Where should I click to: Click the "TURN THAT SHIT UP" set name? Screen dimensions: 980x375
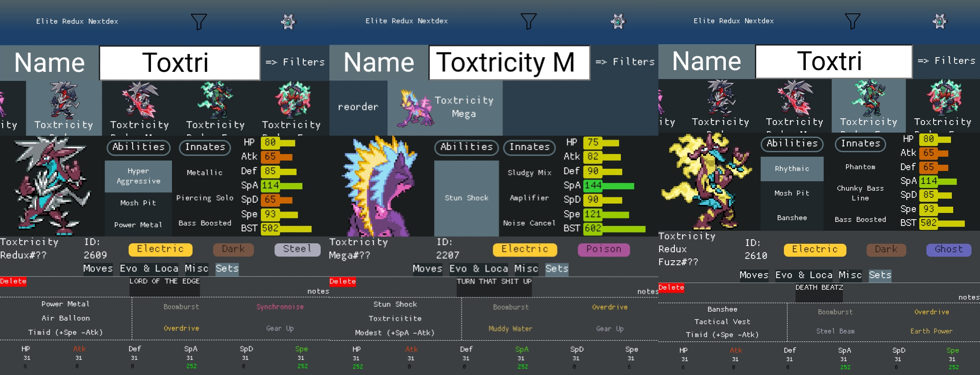tap(494, 287)
